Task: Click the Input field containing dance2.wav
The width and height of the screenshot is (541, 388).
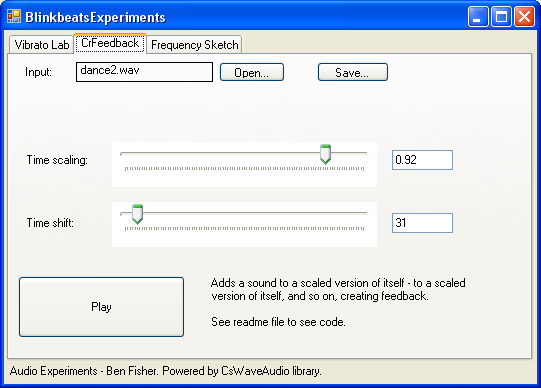Action: point(144,72)
